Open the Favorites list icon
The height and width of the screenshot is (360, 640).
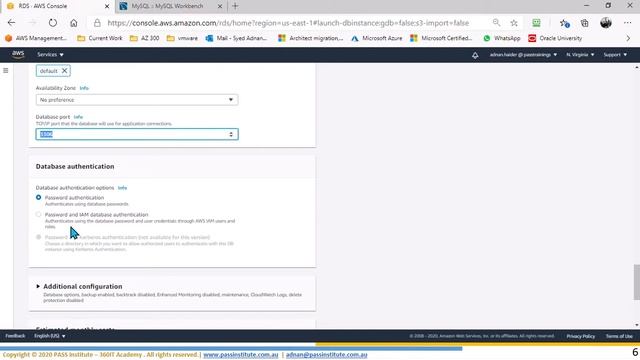pos(564,23)
